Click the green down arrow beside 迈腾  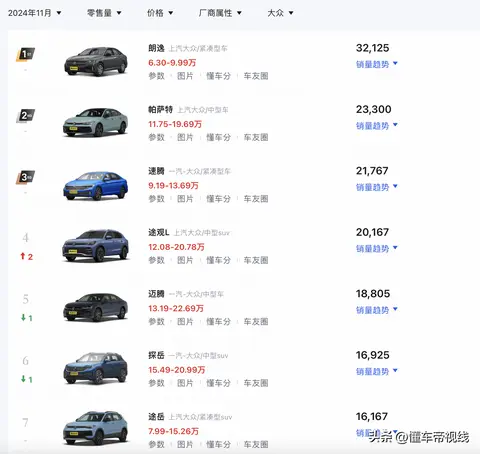point(23,318)
